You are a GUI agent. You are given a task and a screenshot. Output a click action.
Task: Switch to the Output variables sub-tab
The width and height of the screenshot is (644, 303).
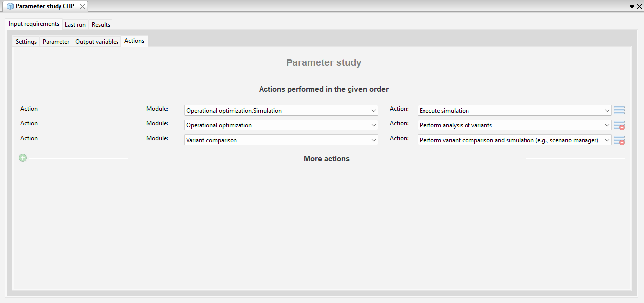[x=97, y=42]
